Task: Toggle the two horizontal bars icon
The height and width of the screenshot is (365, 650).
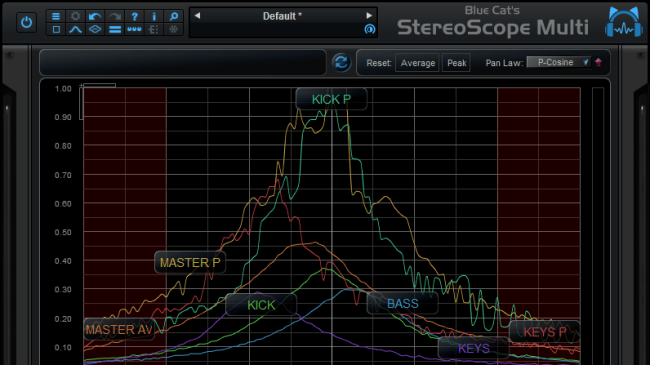Action: (115, 29)
